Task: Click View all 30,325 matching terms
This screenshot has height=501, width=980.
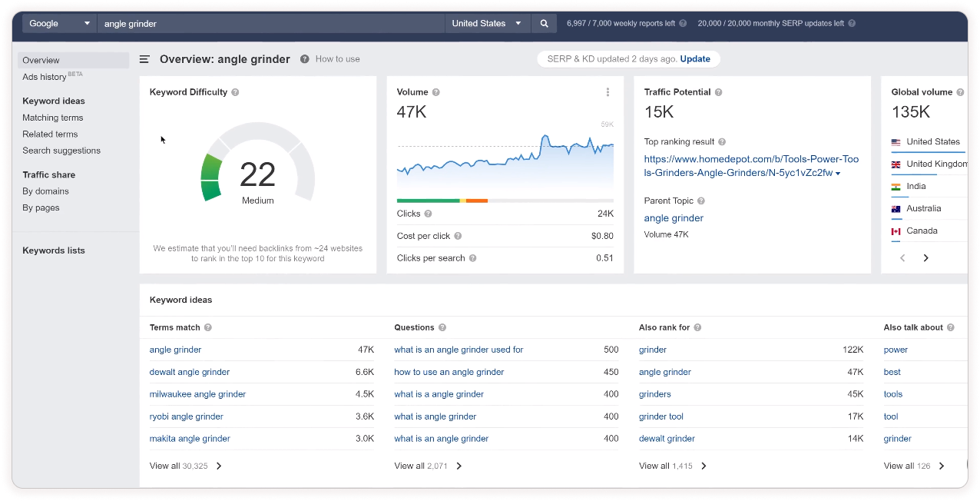Action: (x=185, y=466)
